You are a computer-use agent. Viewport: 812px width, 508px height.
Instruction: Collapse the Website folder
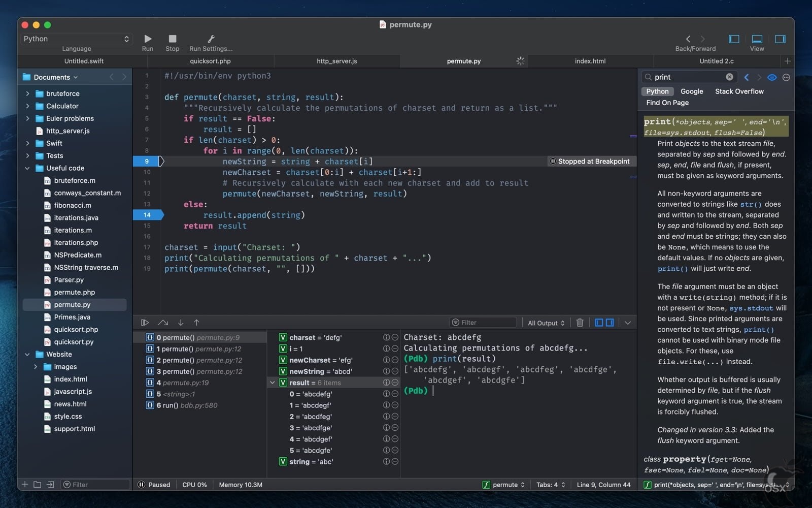[x=27, y=354]
